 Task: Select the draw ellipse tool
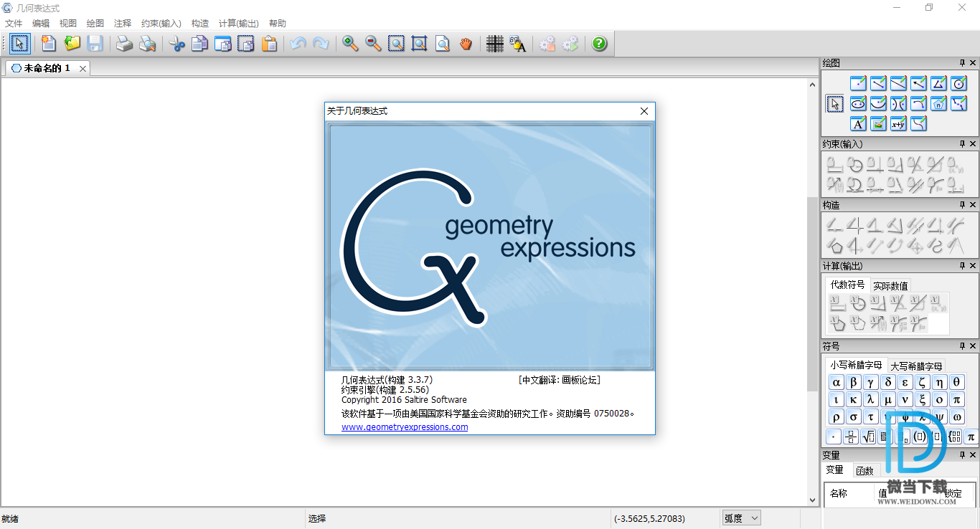tap(858, 104)
